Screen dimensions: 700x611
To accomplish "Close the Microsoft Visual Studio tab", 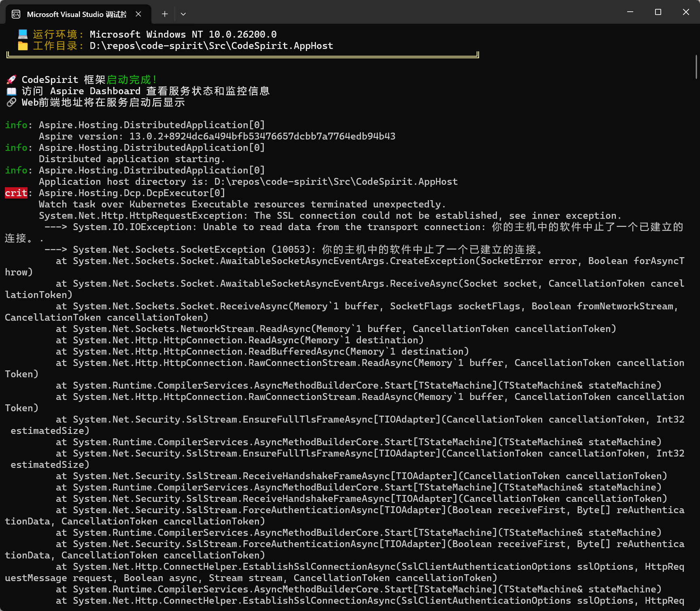I will (138, 14).
